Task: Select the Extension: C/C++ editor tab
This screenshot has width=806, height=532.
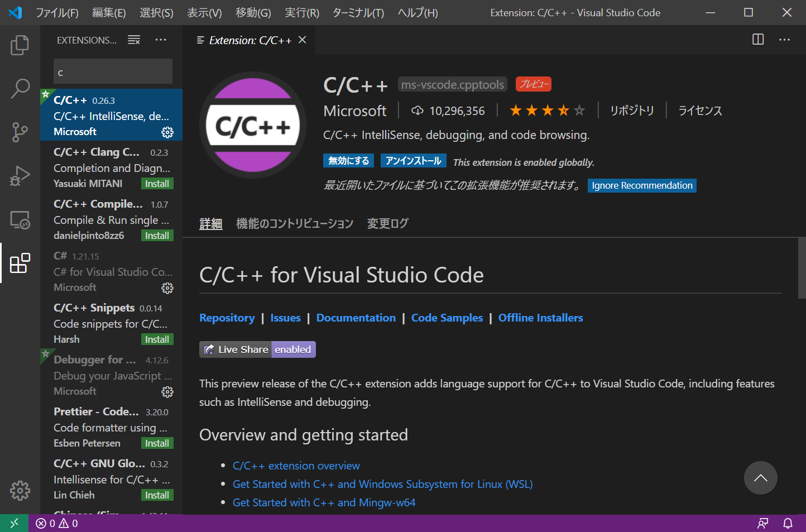Action: 249,40
